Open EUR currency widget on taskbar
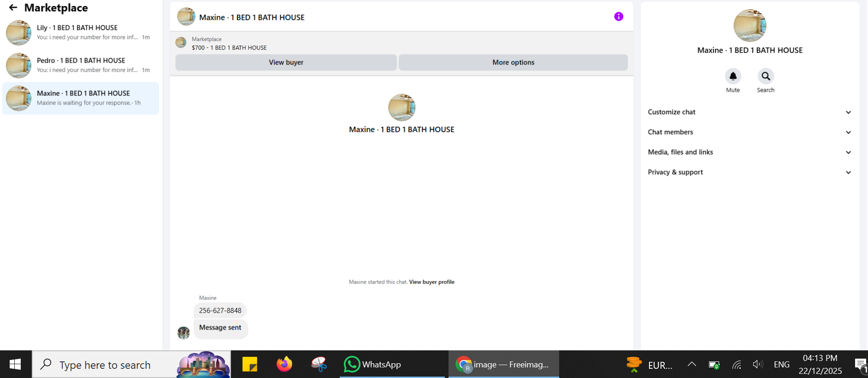This screenshot has width=868, height=378. 650,365
